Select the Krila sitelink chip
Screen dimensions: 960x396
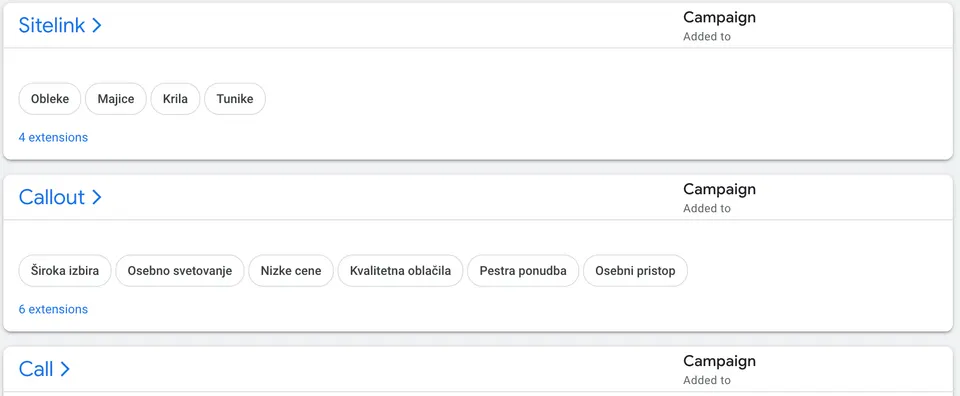click(175, 99)
